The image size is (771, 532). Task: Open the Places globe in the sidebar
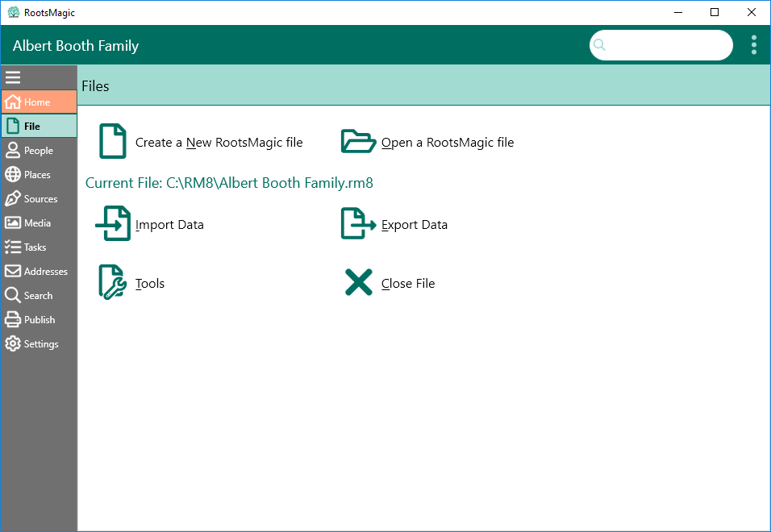coord(39,174)
